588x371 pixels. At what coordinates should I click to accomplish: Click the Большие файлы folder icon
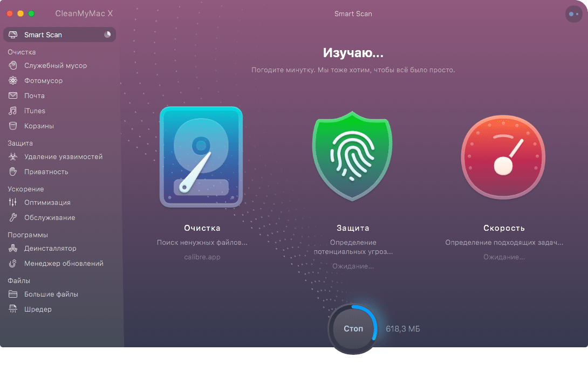13,294
